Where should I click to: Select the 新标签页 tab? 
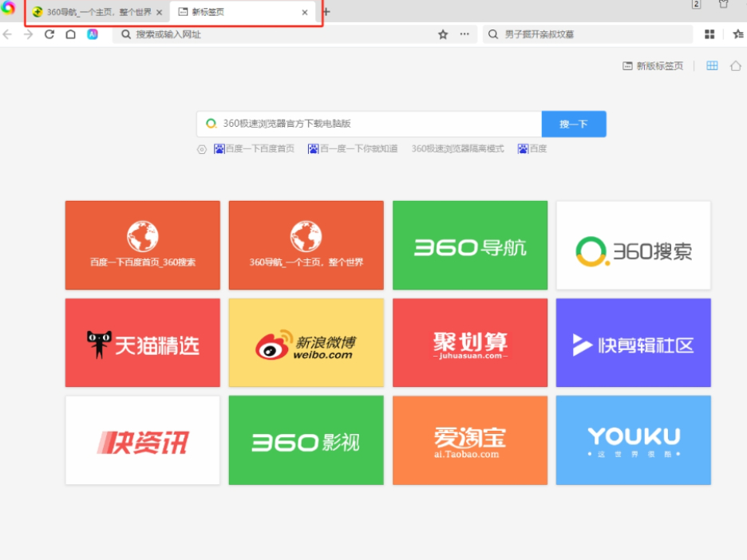244,13
